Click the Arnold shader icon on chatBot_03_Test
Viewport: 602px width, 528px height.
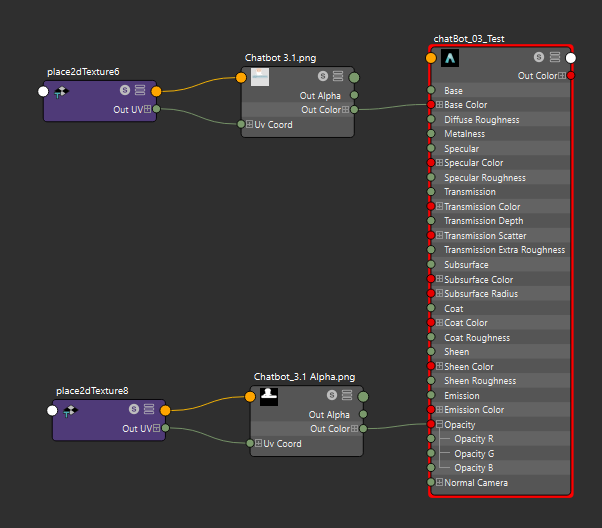point(450,58)
